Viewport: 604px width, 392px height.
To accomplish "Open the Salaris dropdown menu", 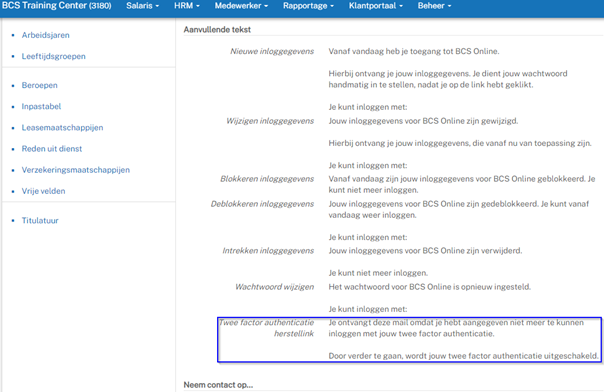I will (143, 6).
